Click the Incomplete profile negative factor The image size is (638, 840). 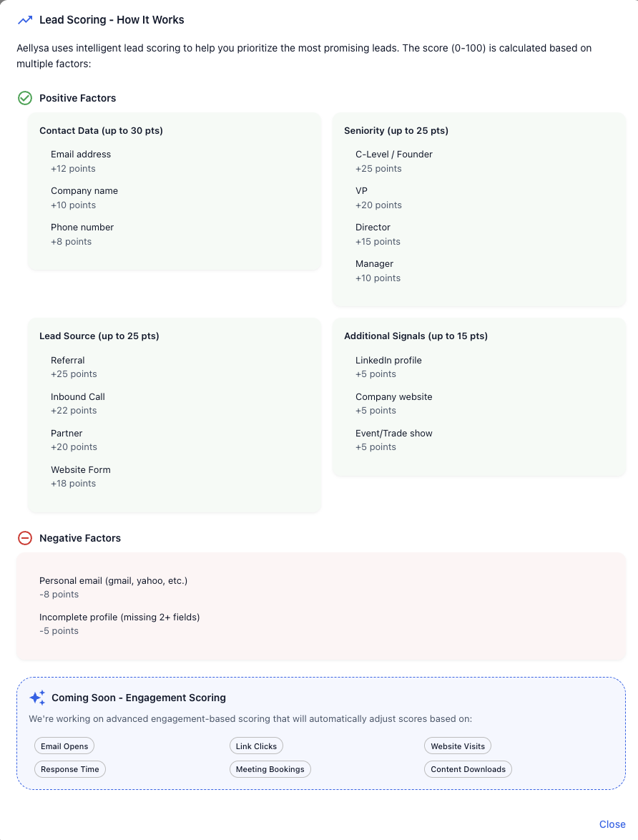tap(119, 617)
